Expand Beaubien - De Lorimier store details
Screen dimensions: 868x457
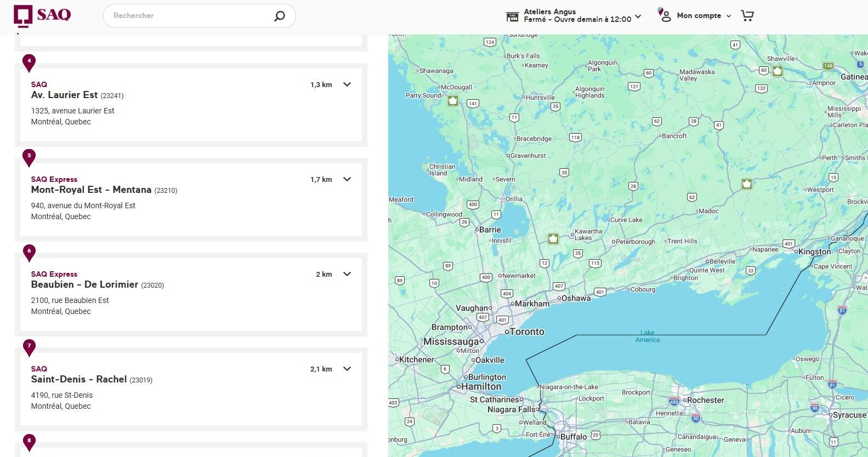coord(347,274)
